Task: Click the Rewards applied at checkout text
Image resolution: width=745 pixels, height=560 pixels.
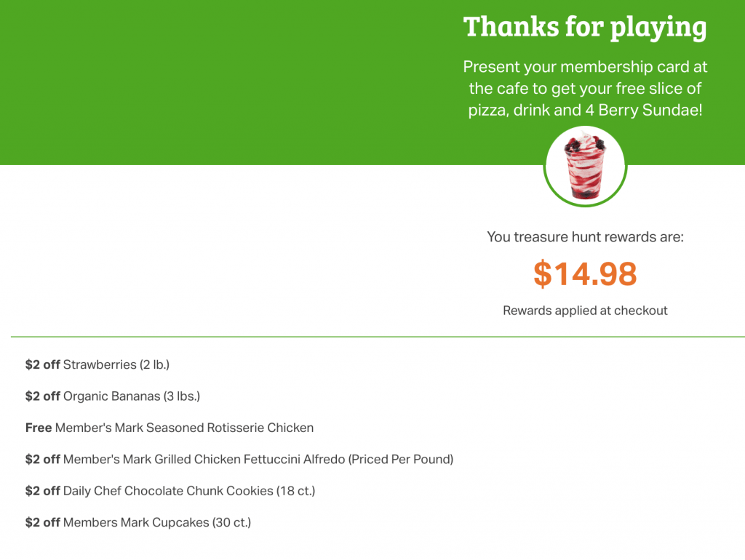Action: 585,311
